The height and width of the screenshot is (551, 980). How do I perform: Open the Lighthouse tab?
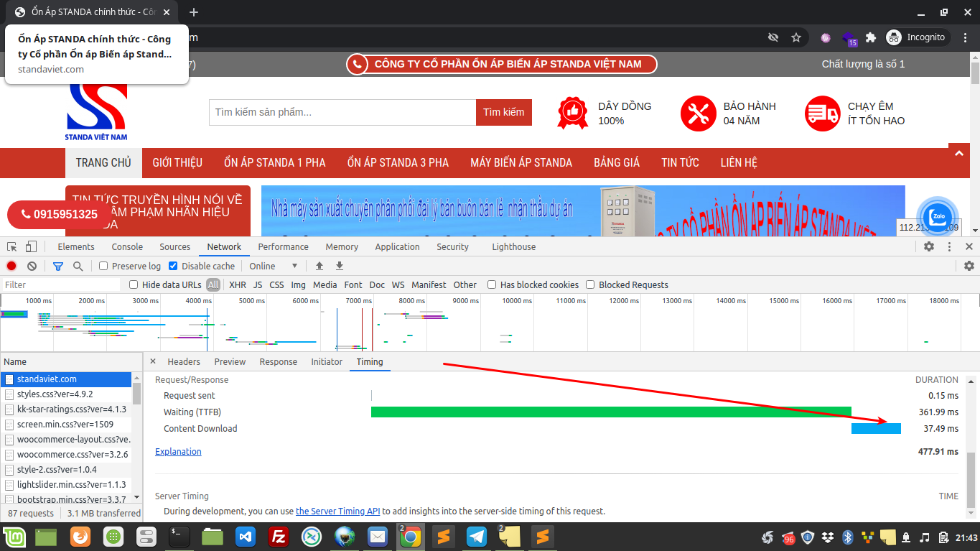(513, 246)
